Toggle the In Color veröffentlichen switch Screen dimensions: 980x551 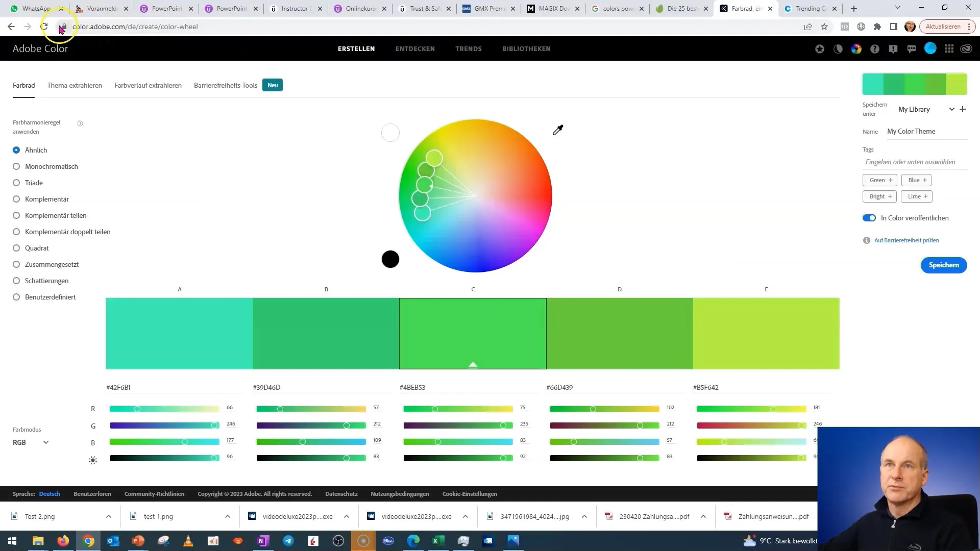869,217
